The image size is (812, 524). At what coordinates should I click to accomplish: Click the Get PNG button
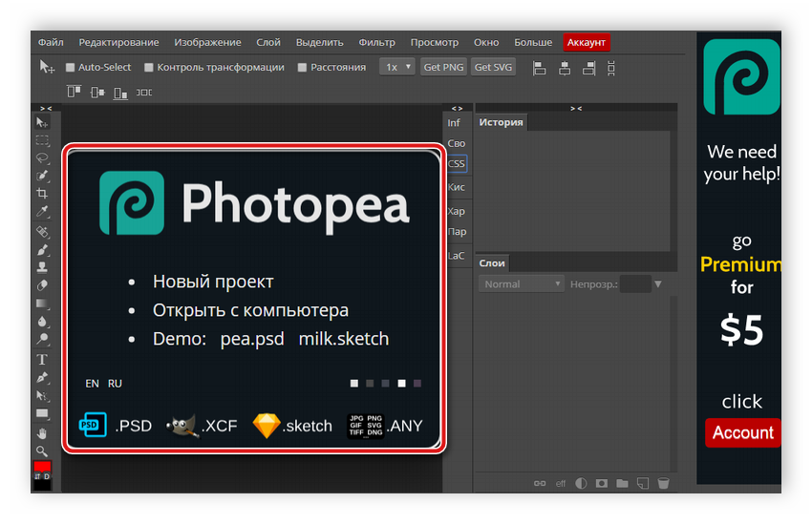[444, 67]
